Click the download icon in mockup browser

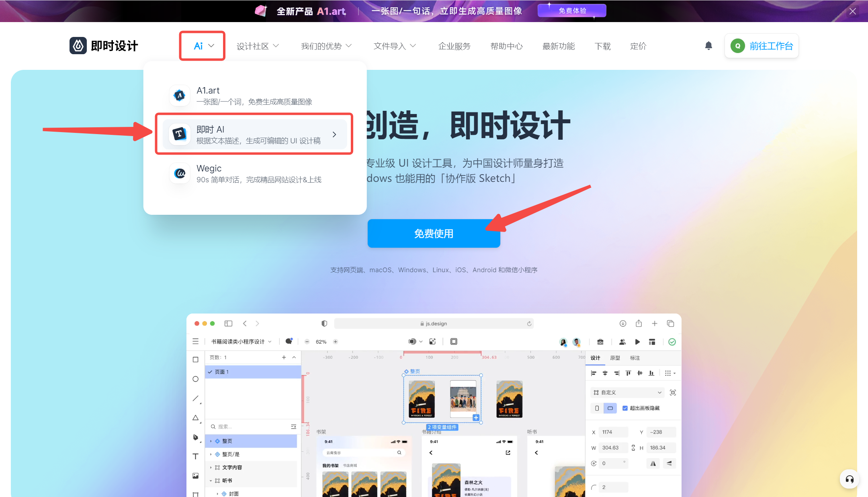(623, 324)
